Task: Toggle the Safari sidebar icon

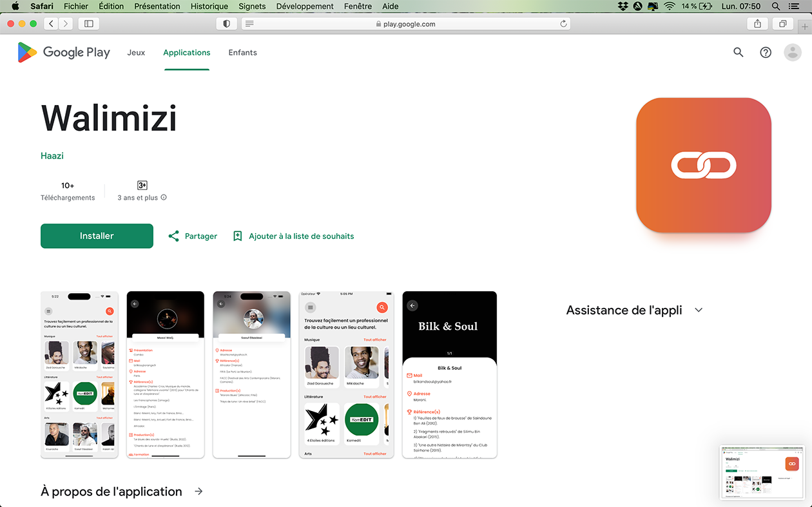Action: coord(89,24)
